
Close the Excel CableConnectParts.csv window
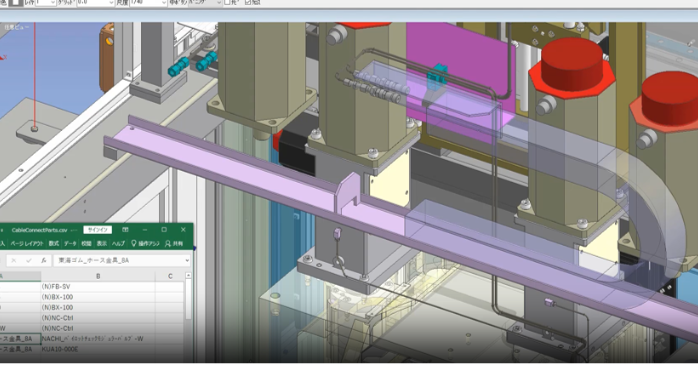click(183, 230)
